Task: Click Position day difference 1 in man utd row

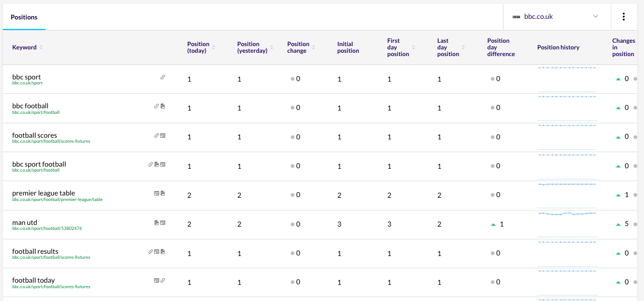Action: (502, 224)
